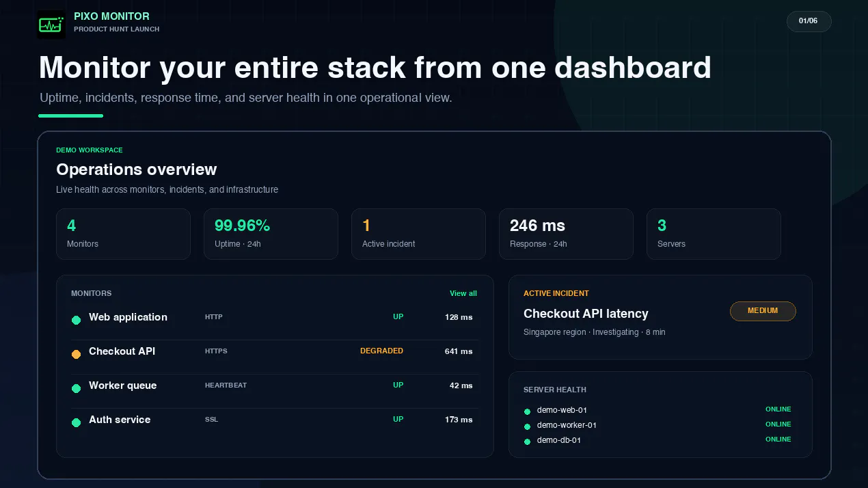Click the 01/06 slide counter pill
Viewport: 868px width, 488px height.
(x=809, y=21)
